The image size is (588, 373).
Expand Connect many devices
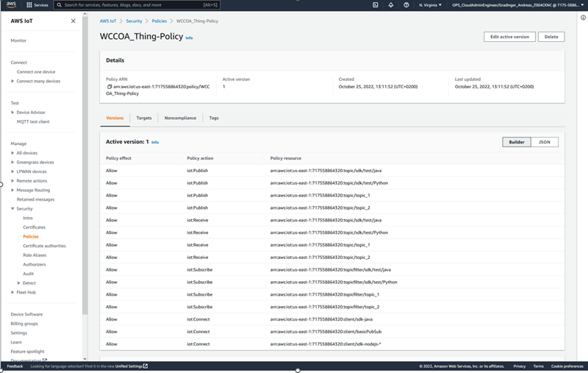tap(12, 81)
